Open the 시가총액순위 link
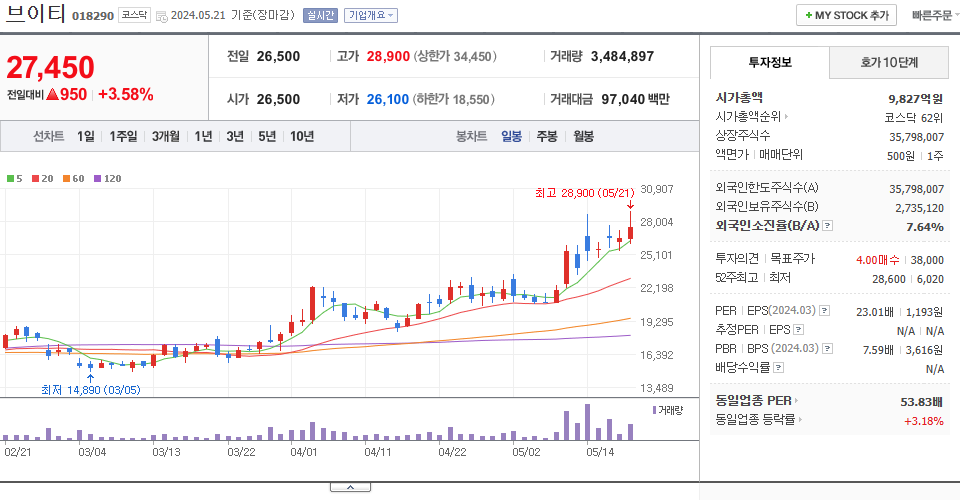This screenshot has height=500, width=960. [x=748, y=116]
